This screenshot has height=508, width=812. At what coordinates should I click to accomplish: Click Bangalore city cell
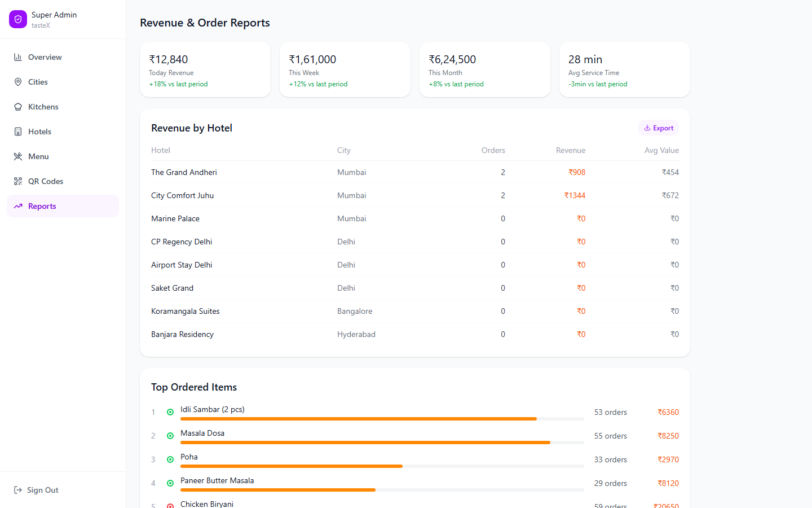click(355, 311)
